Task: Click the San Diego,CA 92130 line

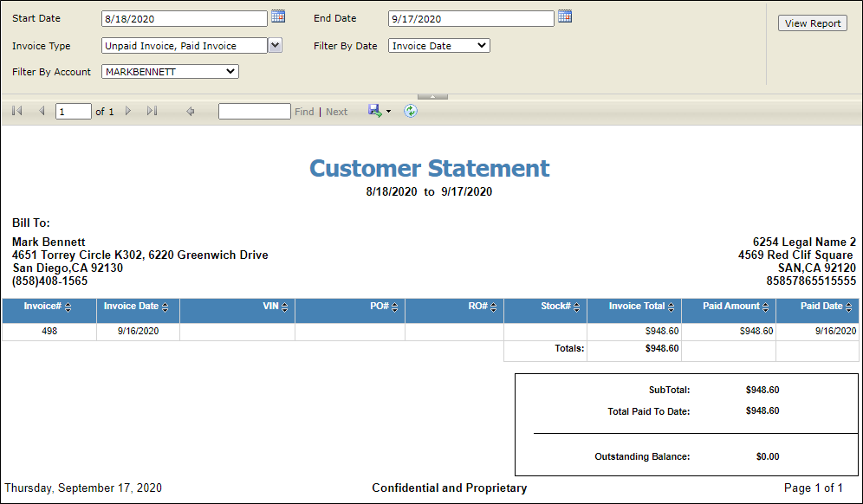Action: pos(68,268)
